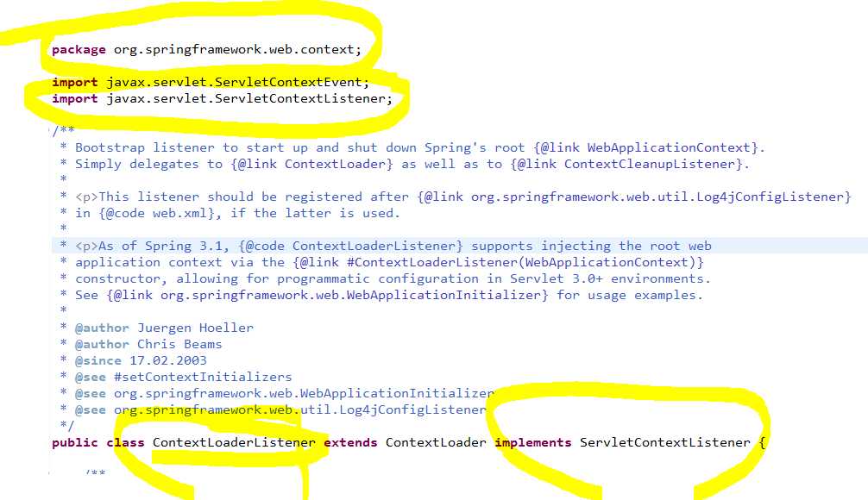
Task: Click the @since 17.02.2003 tag
Action: (x=141, y=360)
